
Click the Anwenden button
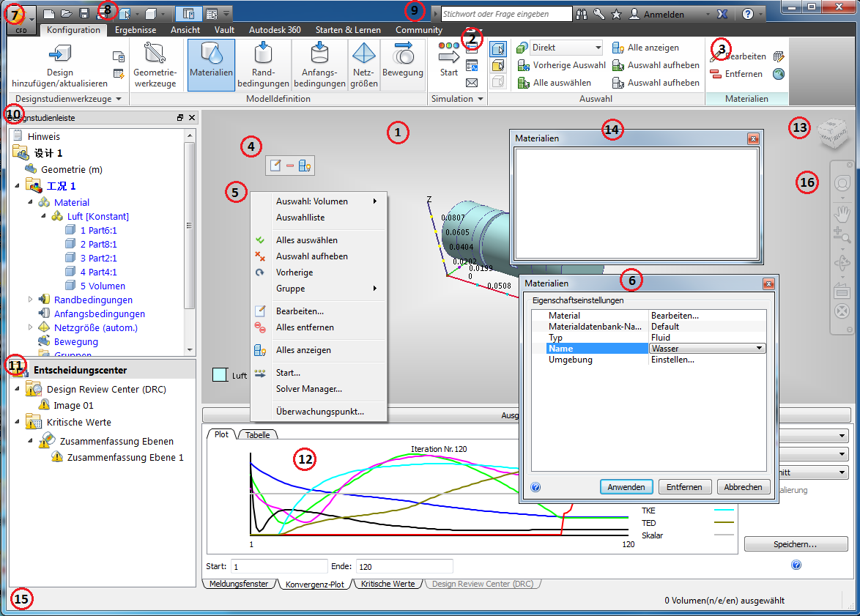(626, 486)
